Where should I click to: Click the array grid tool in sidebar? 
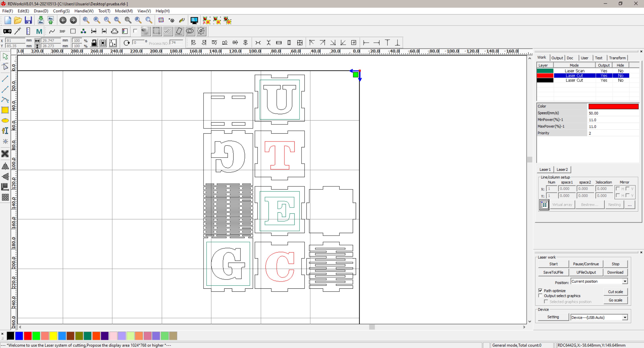5,198
